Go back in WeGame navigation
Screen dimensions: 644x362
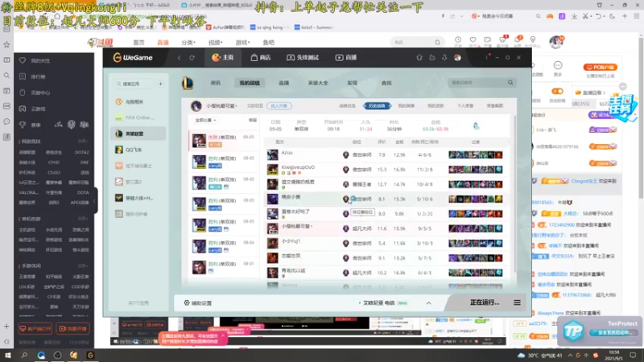click(179, 58)
